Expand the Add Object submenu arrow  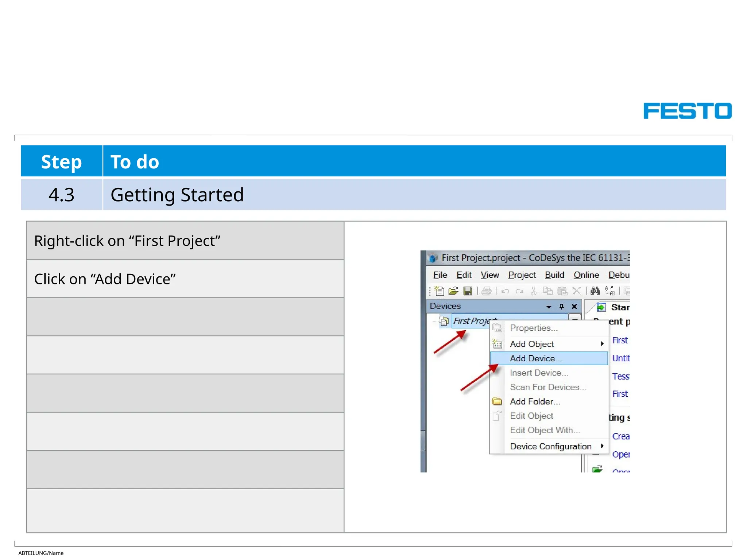603,344
